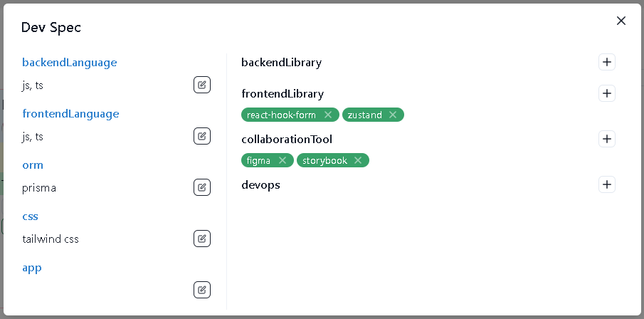The height and width of the screenshot is (319, 644).
Task: Close the Dev Spec dialog
Action: [621, 21]
